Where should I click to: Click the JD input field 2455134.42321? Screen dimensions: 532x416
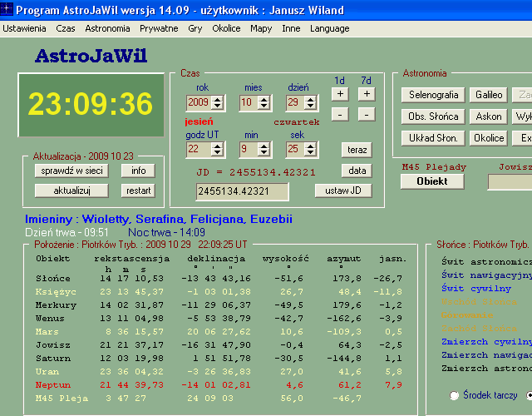(242, 191)
